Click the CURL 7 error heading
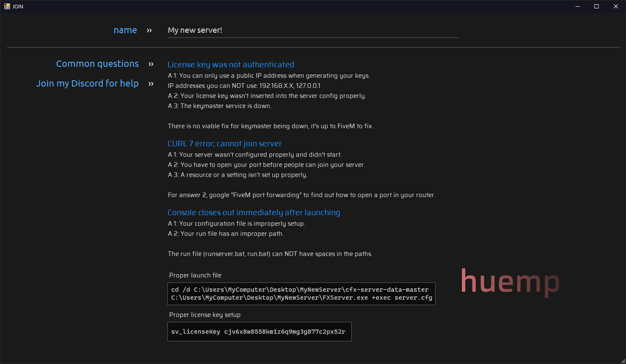626x364 pixels. pyautogui.click(x=224, y=143)
